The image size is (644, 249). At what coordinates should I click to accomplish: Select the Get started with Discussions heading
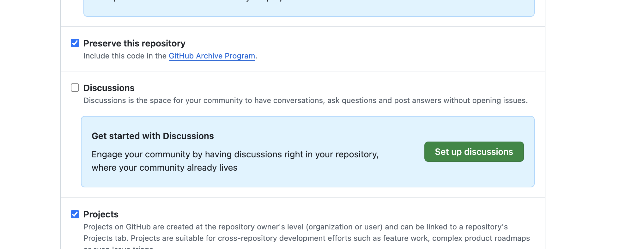pos(153,136)
